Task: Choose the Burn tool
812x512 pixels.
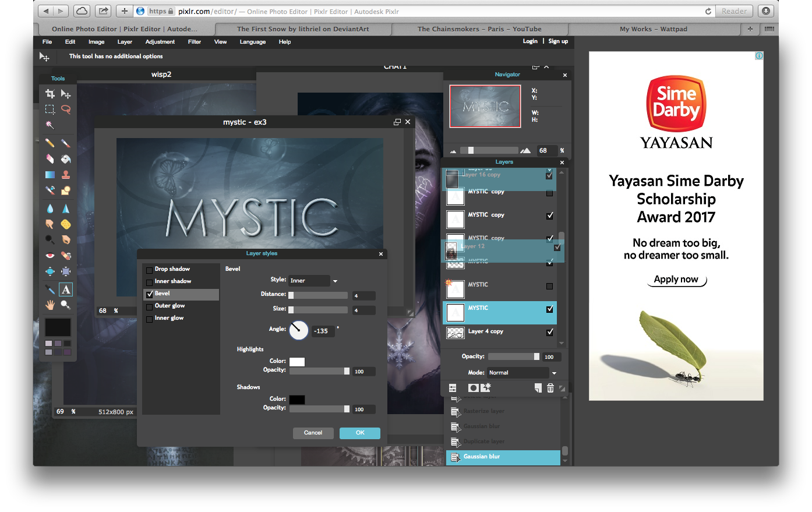Action: (x=66, y=240)
